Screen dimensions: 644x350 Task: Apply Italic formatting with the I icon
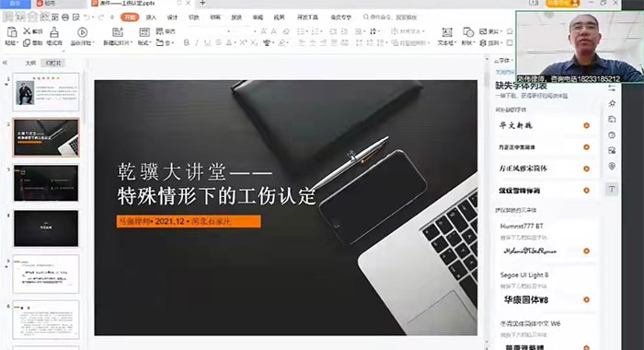(197, 42)
